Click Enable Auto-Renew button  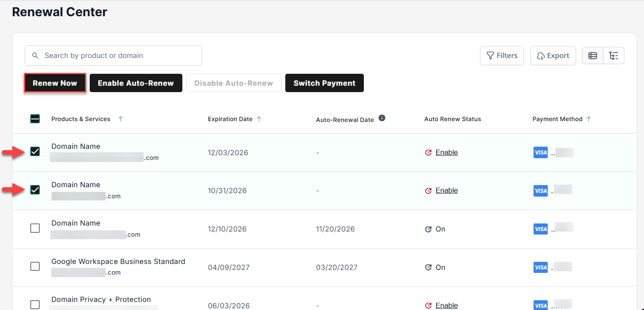point(136,83)
